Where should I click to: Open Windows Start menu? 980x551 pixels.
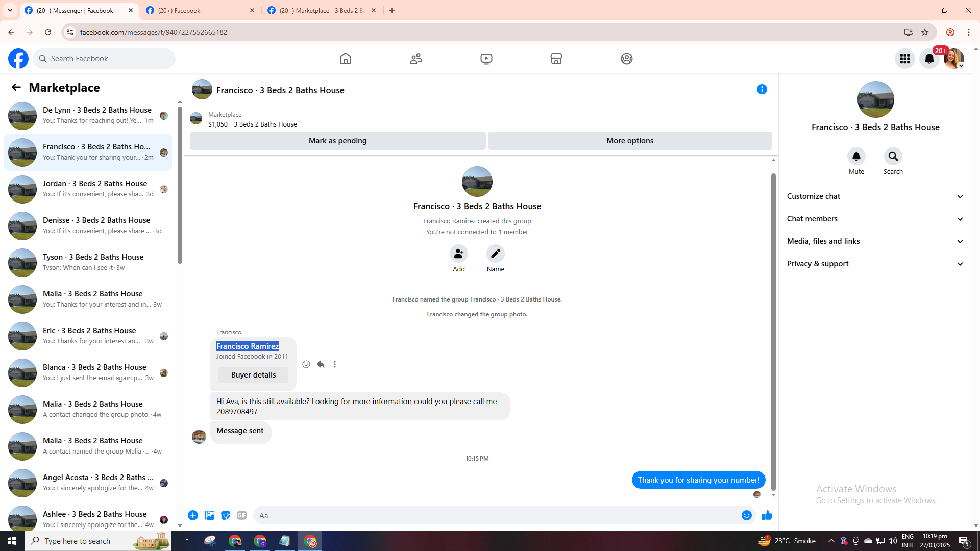tap(12, 541)
